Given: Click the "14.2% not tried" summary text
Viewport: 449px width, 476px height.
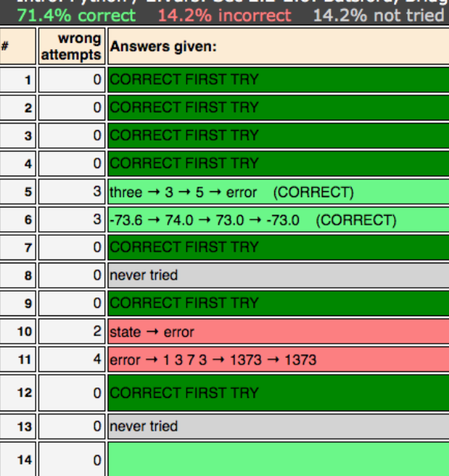Looking at the screenshot, I should click(x=378, y=16).
